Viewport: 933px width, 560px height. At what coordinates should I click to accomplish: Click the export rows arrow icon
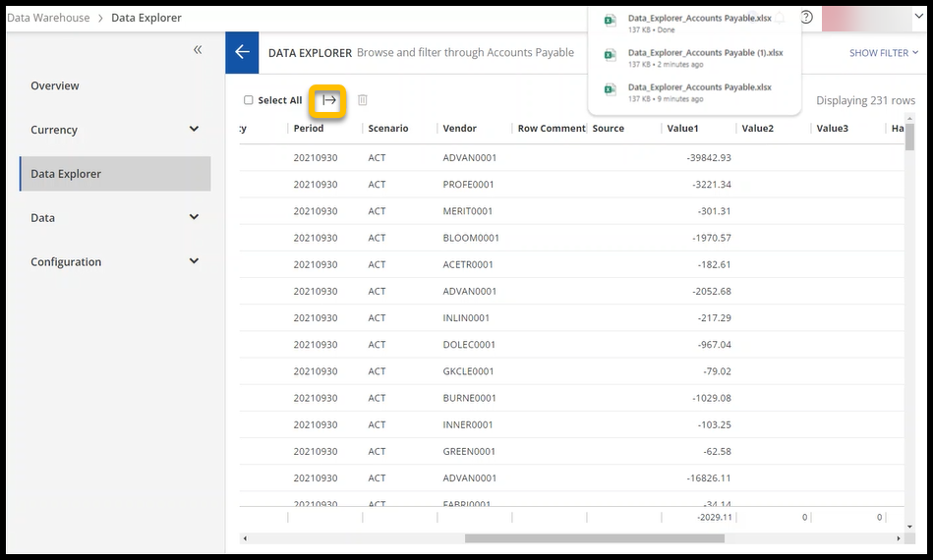pos(329,100)
